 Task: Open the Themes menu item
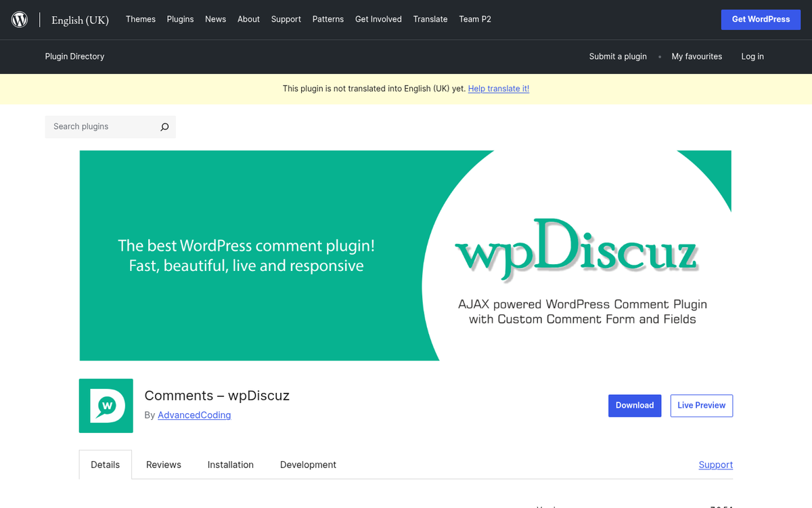(x=140, y=19)
